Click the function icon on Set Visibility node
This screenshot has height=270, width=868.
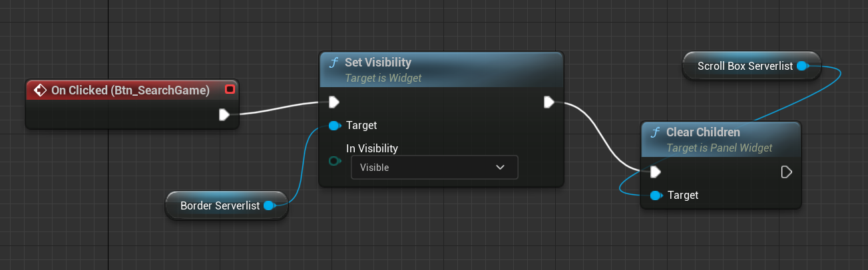tap(333, 63)
